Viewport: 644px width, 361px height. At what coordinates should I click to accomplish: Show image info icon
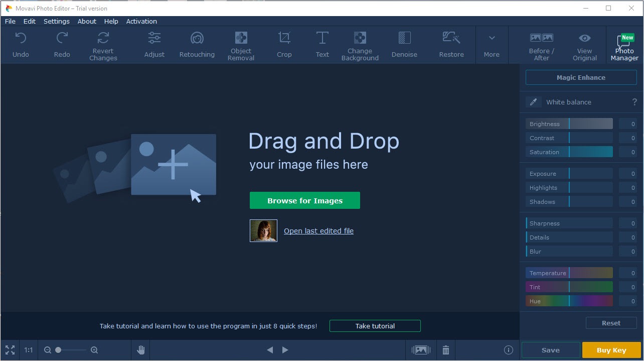click(x=508, y=350)
